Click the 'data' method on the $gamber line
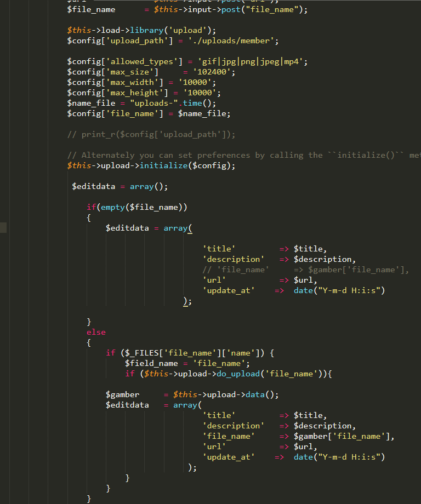Image resolution: width=421 pixels, height=504 pixels. (255, 395)
